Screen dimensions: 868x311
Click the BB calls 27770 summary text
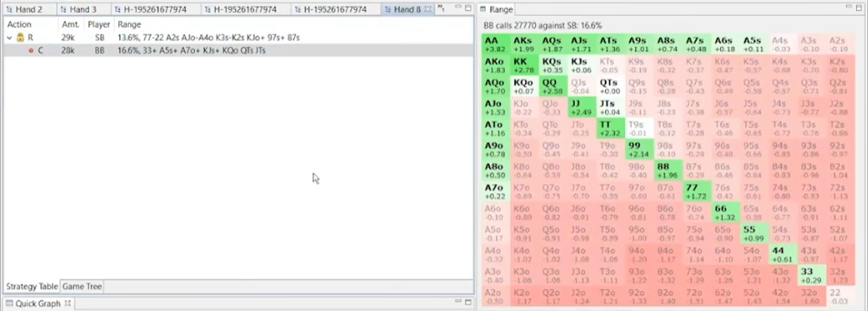tap(543, 25)
